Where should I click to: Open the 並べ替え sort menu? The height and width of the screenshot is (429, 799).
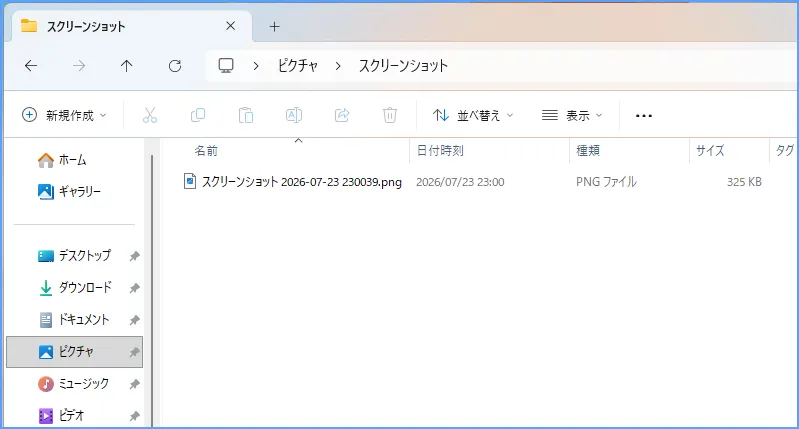(473, 115)
